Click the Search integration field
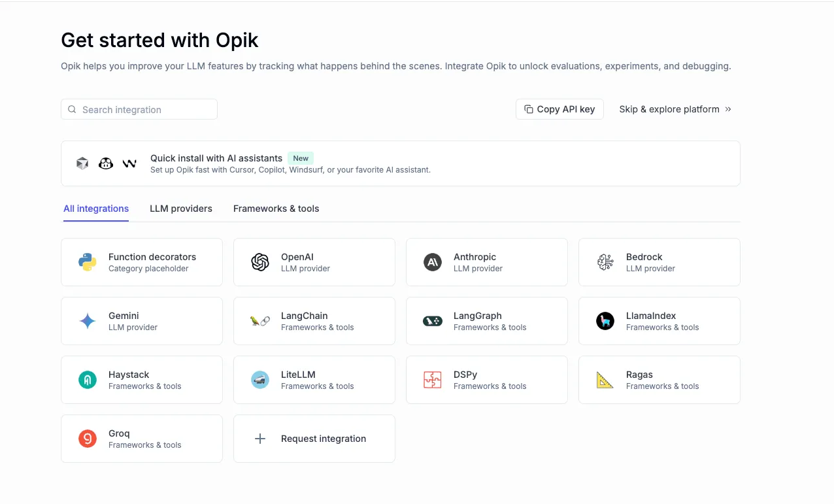This screenshot has height=504, width=834. tap(139, 109)
